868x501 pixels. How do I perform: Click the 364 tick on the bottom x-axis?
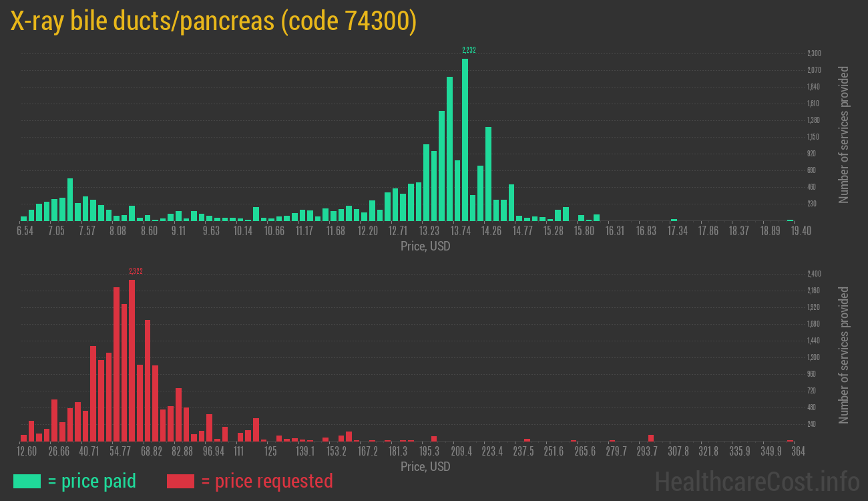[x=797, y=451]
